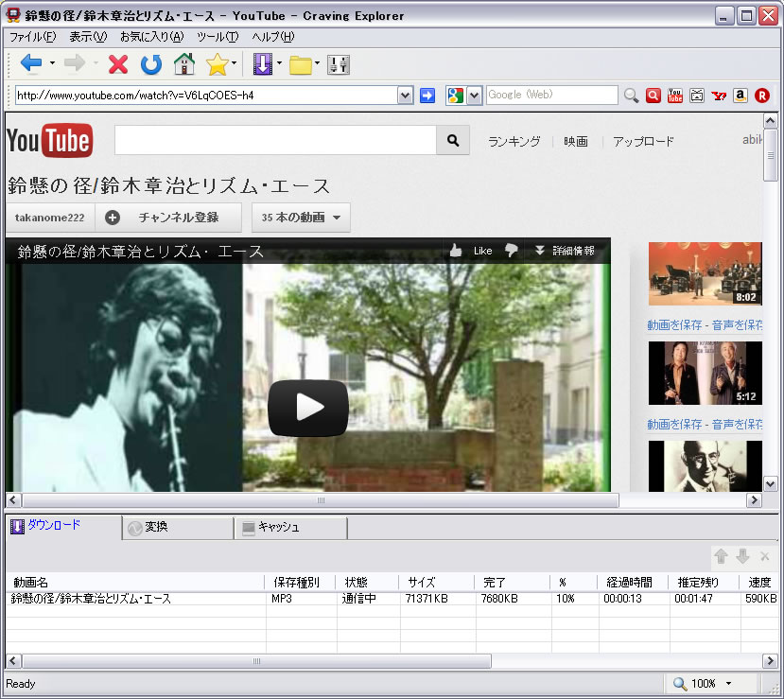Open download button dropdown arrow
The width and height of the screenshot is (784, 699).
(x=279, y=63)
